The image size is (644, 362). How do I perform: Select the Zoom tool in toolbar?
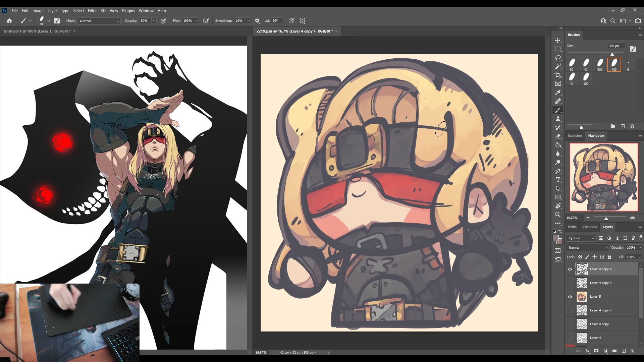[x=558, y=215]
